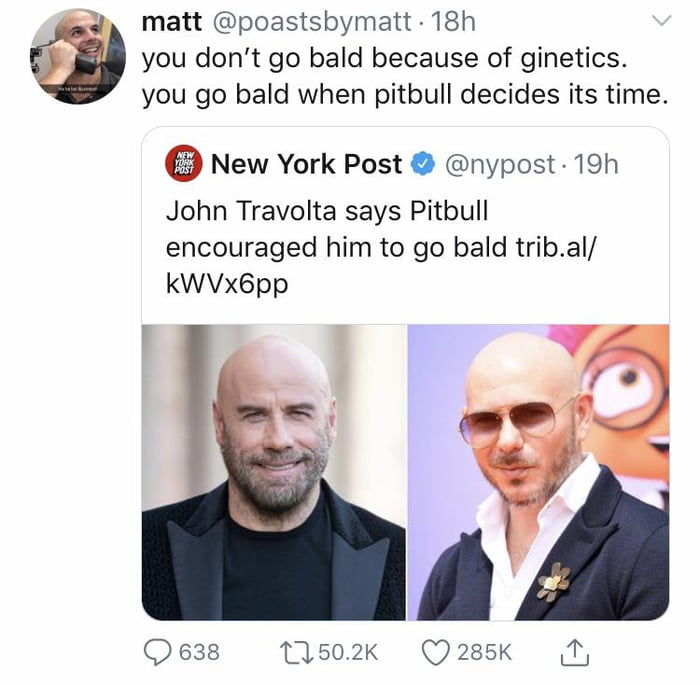Open matt's profile picture
The image size is (700, 685).
[x=78, y=56]
